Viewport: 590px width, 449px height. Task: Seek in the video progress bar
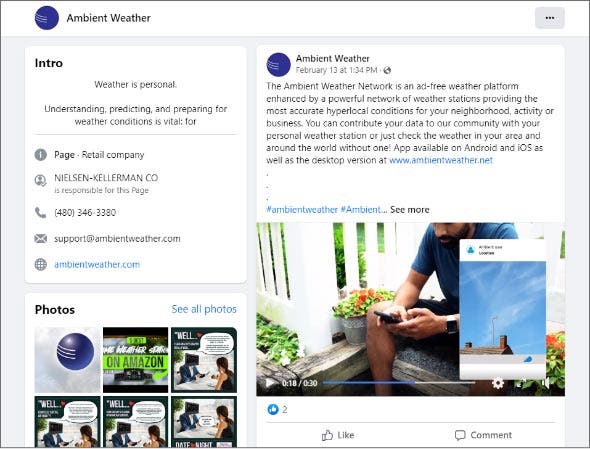coord(399,383)
